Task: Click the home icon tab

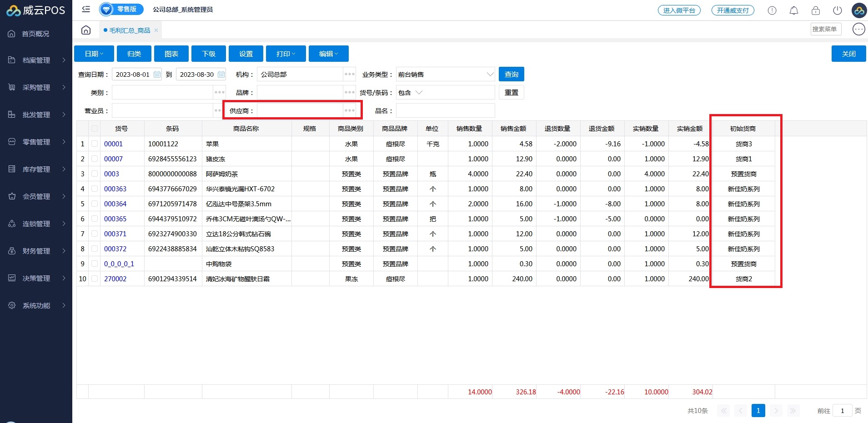Action: tap(86, 30)
